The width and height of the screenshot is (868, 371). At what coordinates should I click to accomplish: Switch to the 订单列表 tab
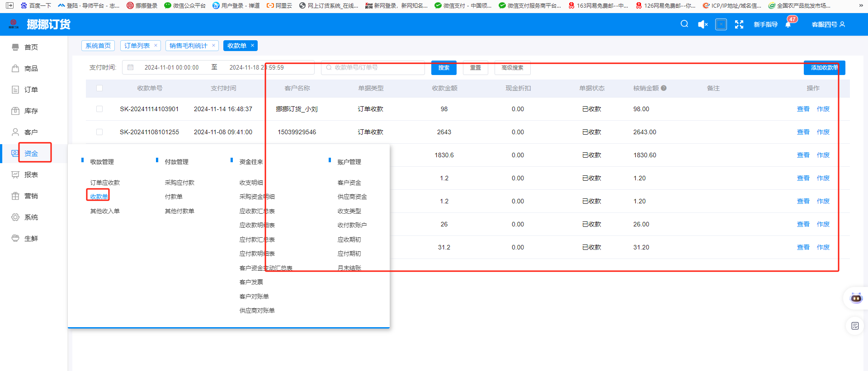coord(137,46)
